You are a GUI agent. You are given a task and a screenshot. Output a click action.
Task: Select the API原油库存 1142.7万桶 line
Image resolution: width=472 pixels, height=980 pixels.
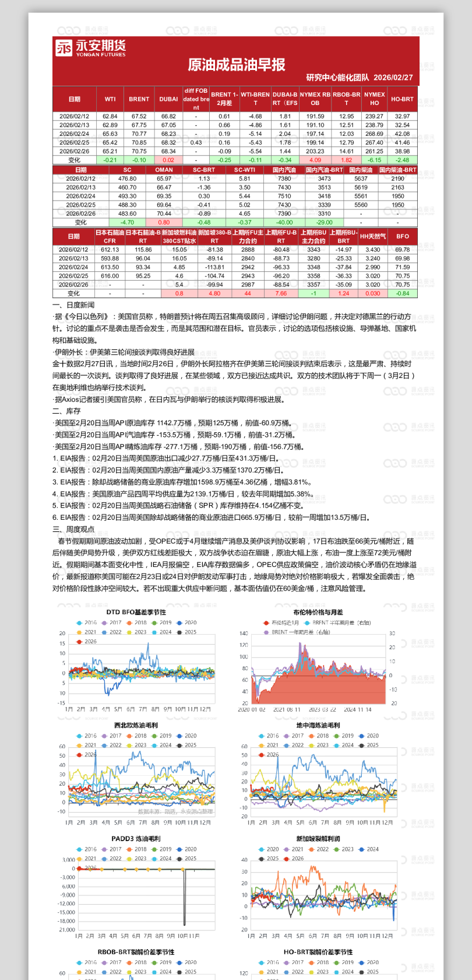[172, 423]
